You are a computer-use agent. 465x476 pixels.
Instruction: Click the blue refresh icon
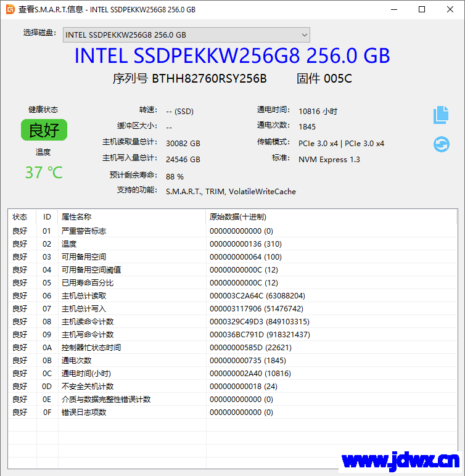point(442,144)
